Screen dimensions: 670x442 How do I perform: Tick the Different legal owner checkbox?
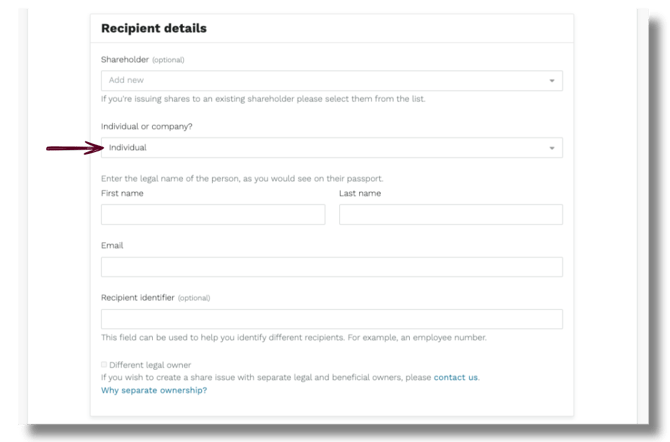click(x=104, y=365)
